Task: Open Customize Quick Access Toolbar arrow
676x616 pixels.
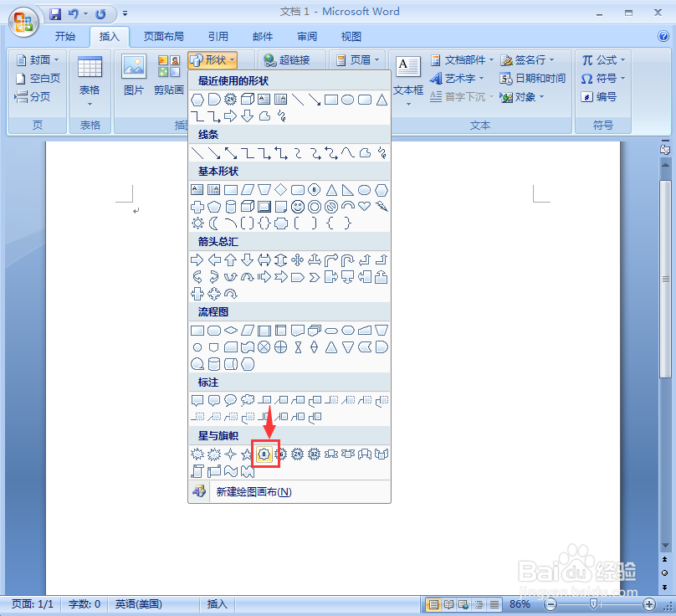Action: coord(125,14)
